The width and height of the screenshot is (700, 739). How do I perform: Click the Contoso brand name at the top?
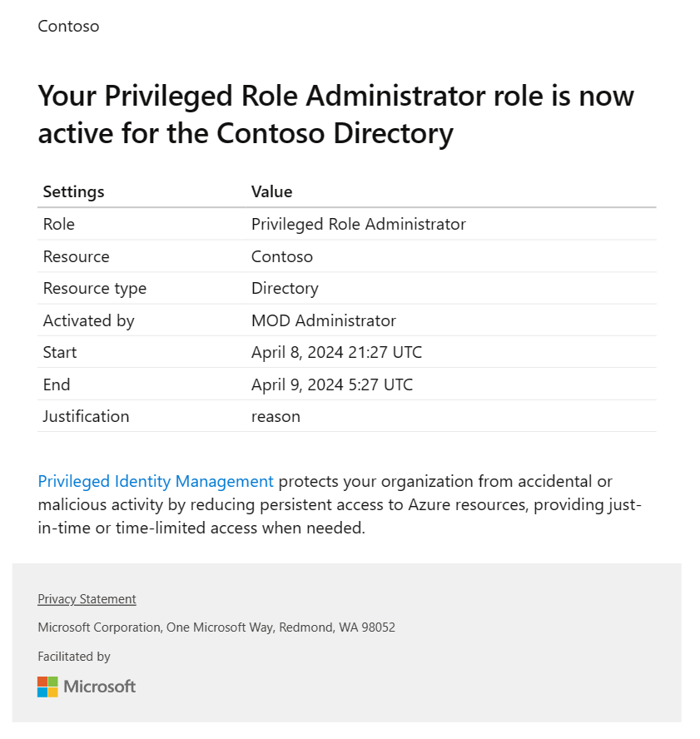(67, 26)
